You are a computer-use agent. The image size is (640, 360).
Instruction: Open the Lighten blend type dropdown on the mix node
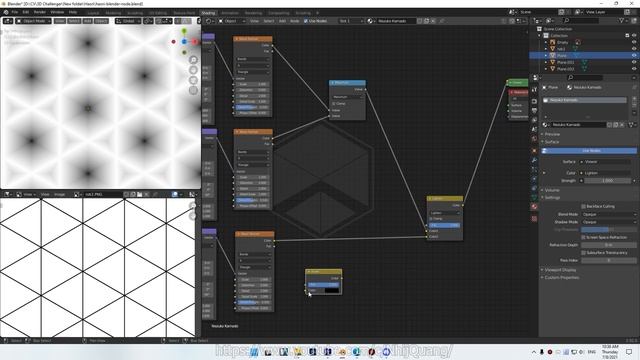point(445,213)
